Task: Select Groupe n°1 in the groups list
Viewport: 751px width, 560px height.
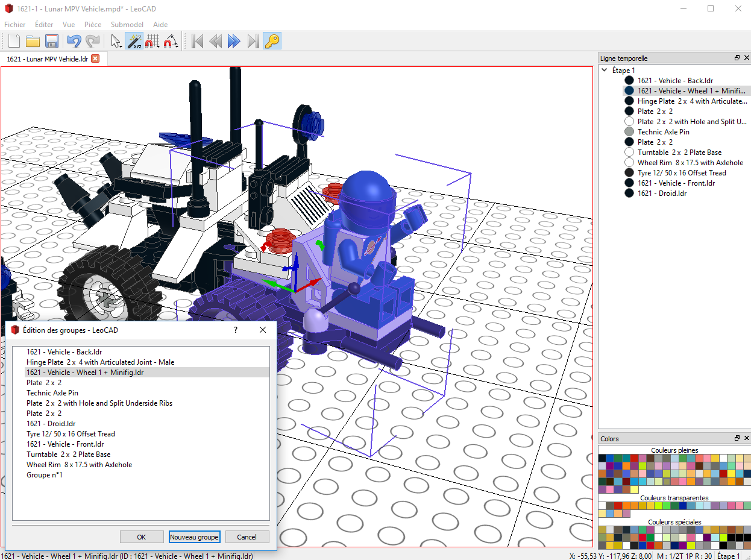Action: [45, 475]
